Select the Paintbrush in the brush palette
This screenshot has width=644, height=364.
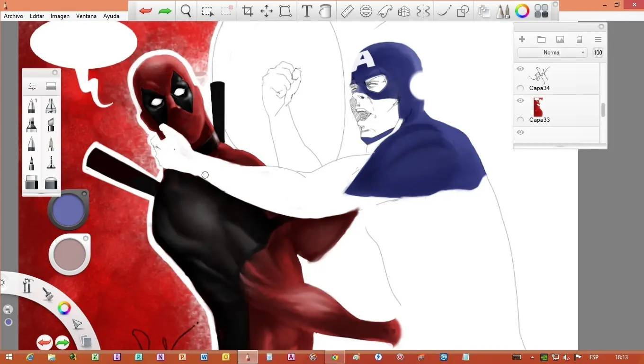pyautogui.click(x=51, y=144)
